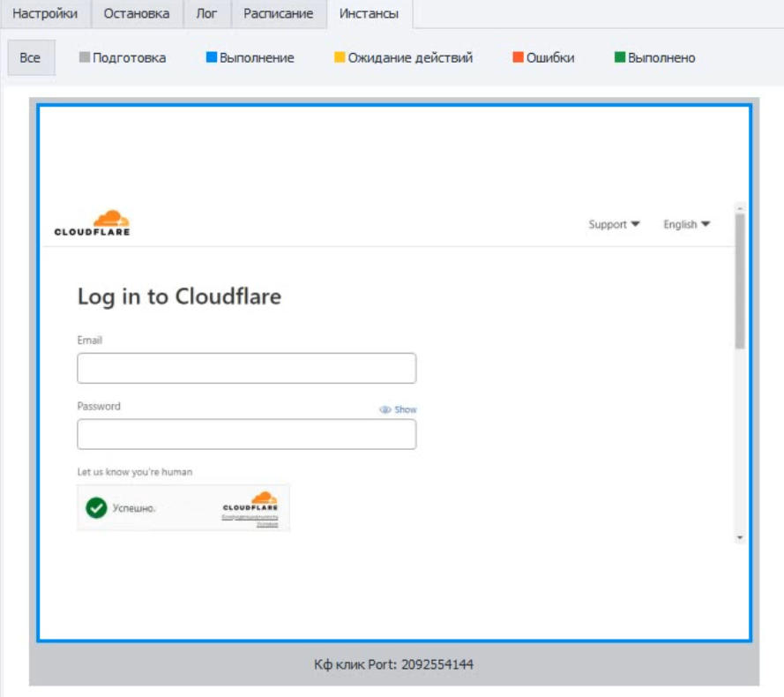The image size is (784, 697).
Task: Open the Лог tab
Action: (x=206, y=13)
